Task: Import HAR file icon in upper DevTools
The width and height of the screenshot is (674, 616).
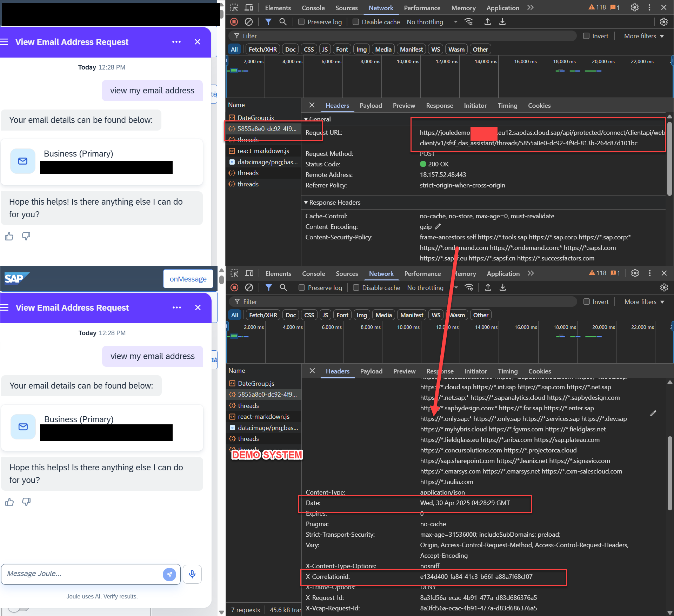Action: (488, 22)
